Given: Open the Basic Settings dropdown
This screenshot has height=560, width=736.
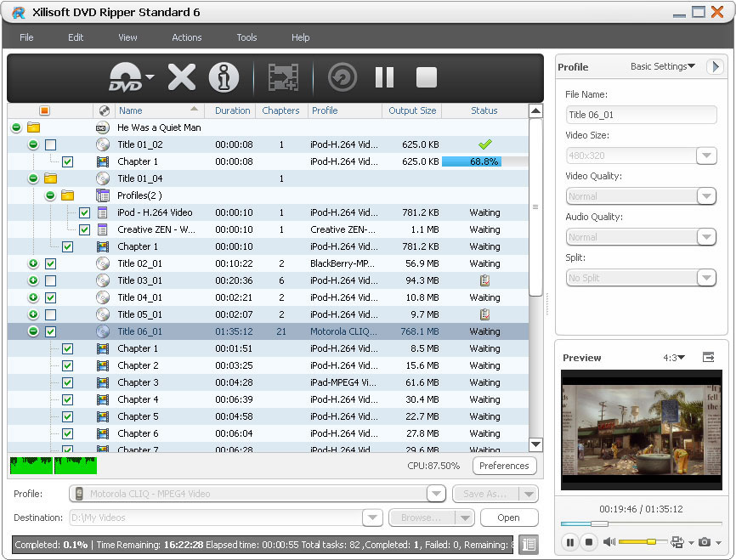Looking at the screenshot, I should click(662, 66).
